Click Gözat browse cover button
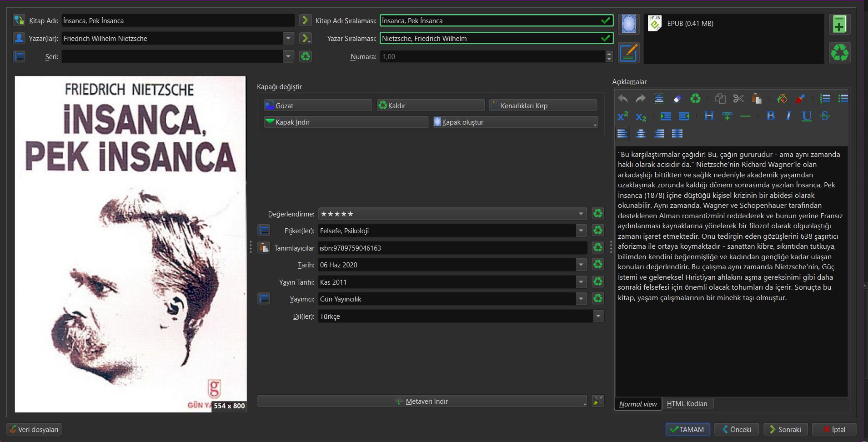This screenshot has width=868, height=442. (318, 105)
